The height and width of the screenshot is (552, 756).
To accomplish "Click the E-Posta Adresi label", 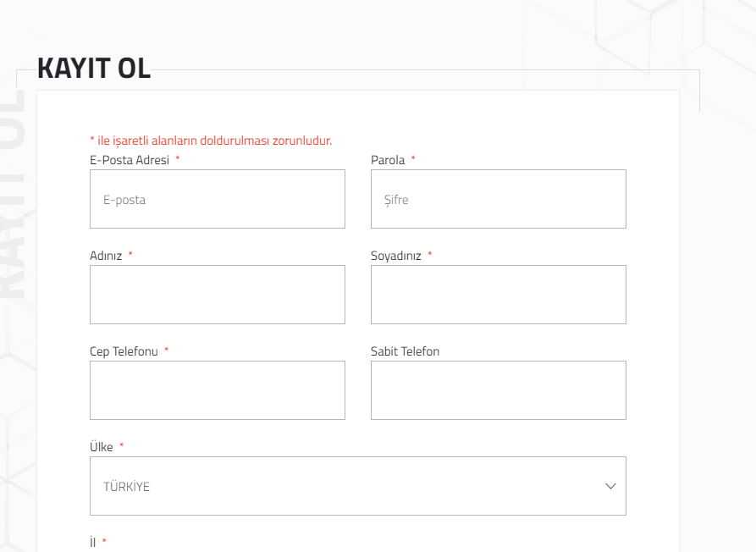I will click(x=130, y=160).
